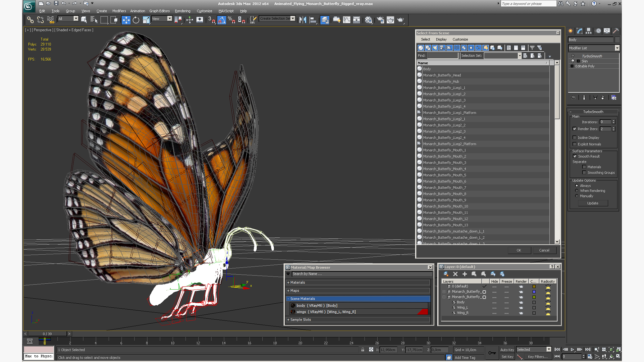The width and height of the screenshot is (644, 362).
Task: Activate the Select and Scale tool
Action: (x=146, y=20)
